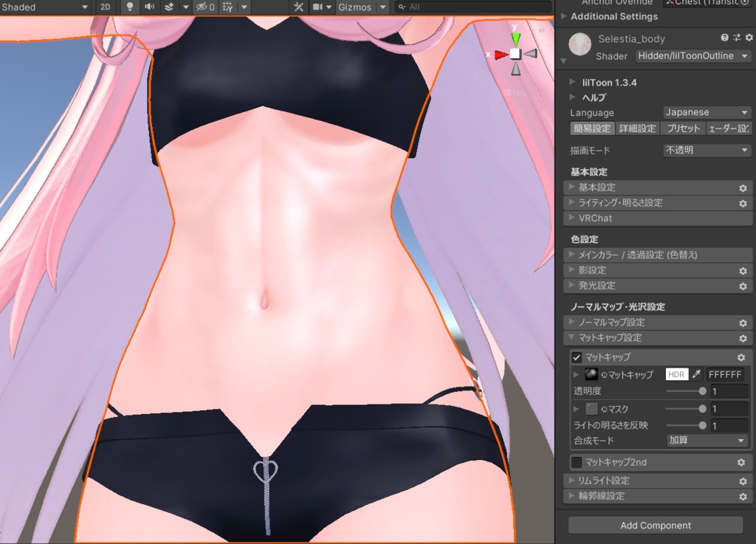Open the Shader dropdown showing Hidden/lilToonOutline
The image size is (756, 544).
click(693, 55)
